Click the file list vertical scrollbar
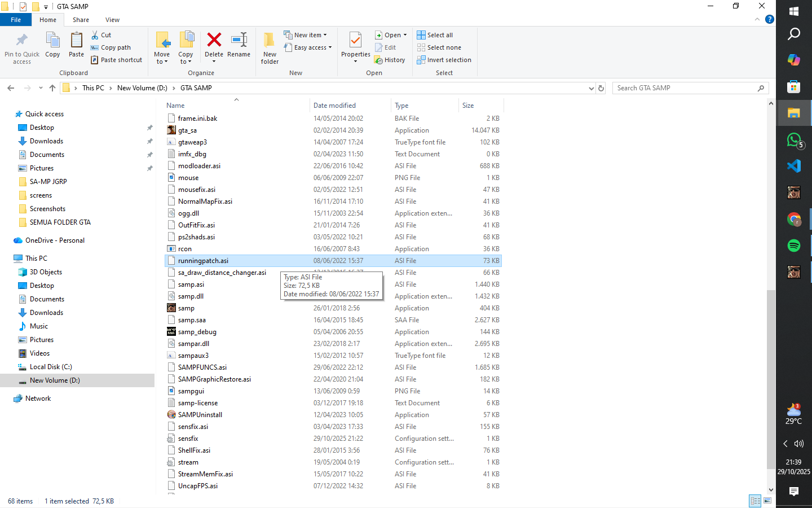The height and width of the screenshot is (508, 812). [771, 379]
